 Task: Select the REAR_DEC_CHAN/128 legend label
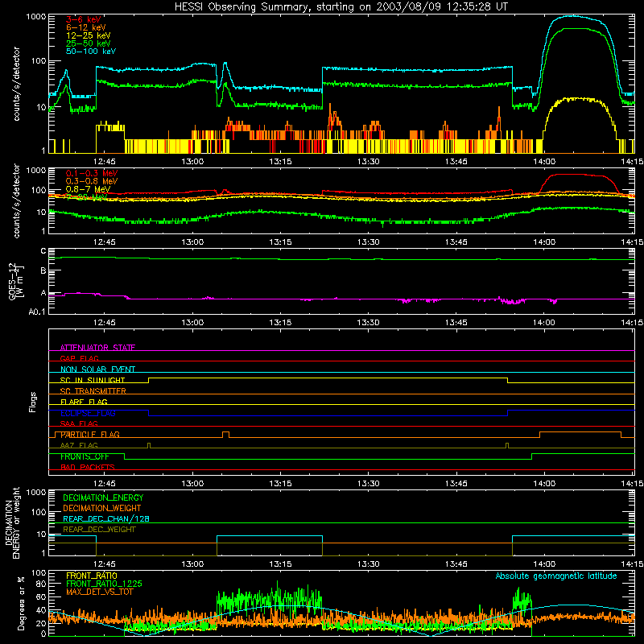click(x=106, y=518)
